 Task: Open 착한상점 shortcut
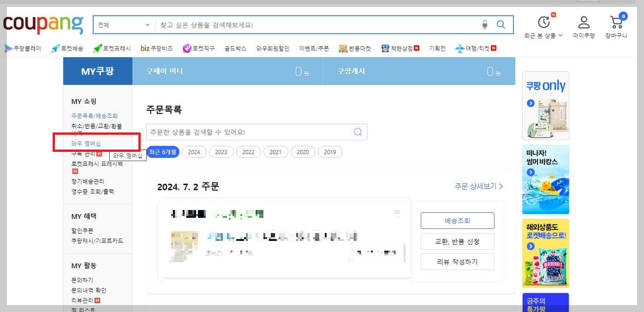400,48
